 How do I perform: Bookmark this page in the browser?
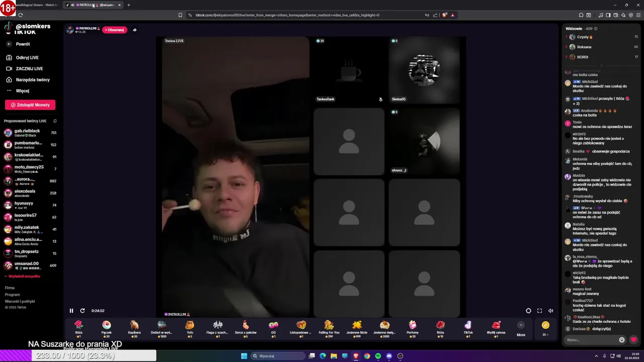coord(180,15)
